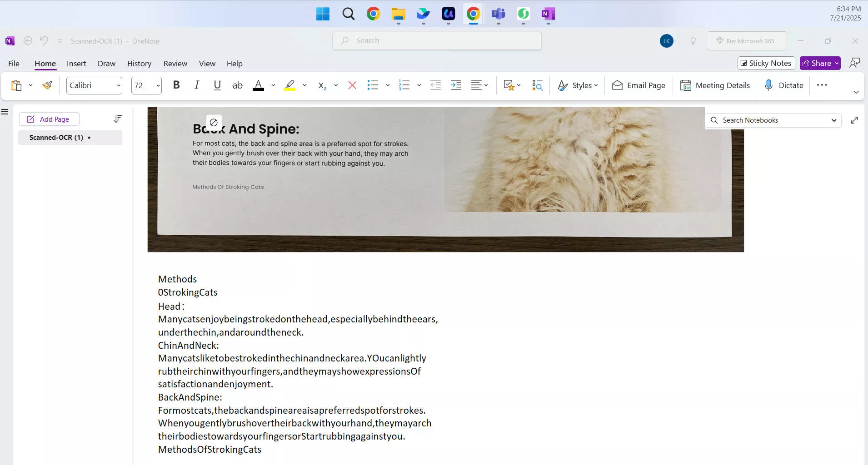Switch to the Draw tab

[x=107, y=64]
